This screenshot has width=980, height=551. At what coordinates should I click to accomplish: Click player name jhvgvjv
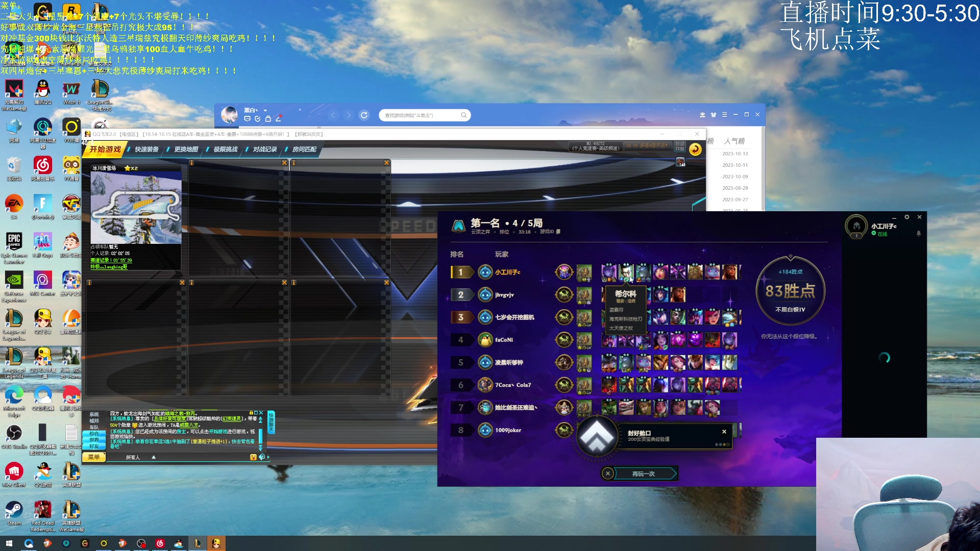tap(504, 295)
